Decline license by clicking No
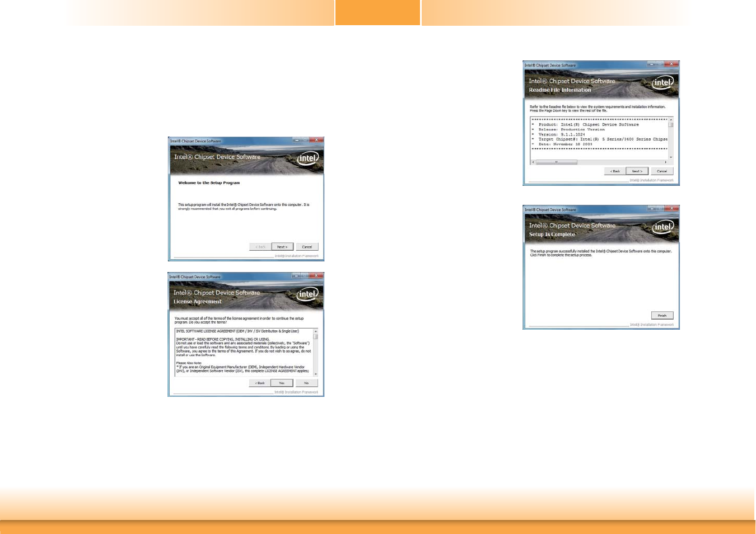 [x=306, y=383]
